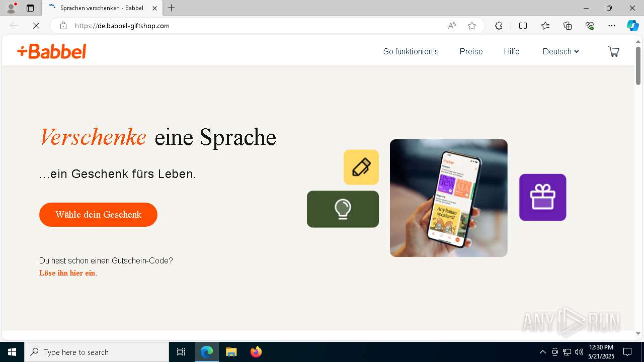644x362 pixels.
Task: Click the phone photo image
Action: pos(448,198)
